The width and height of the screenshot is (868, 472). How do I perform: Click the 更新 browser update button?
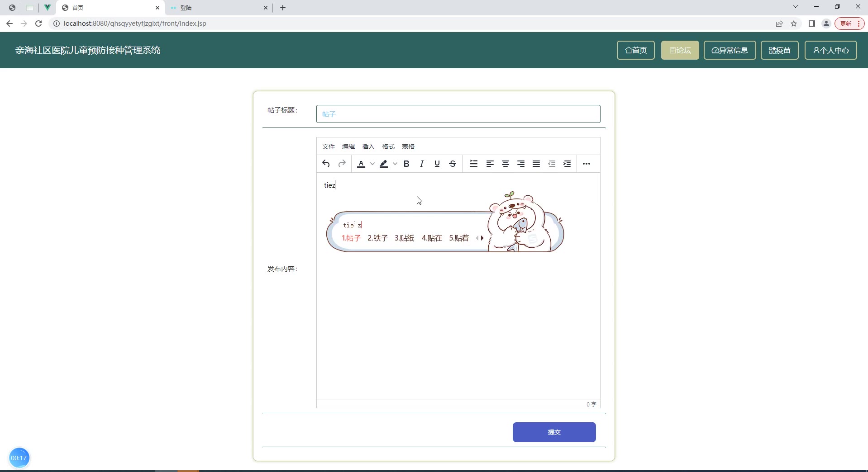[849, 24]
